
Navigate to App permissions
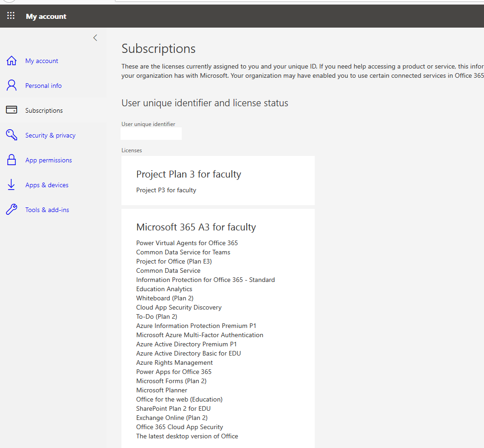[x=49, y=160]
